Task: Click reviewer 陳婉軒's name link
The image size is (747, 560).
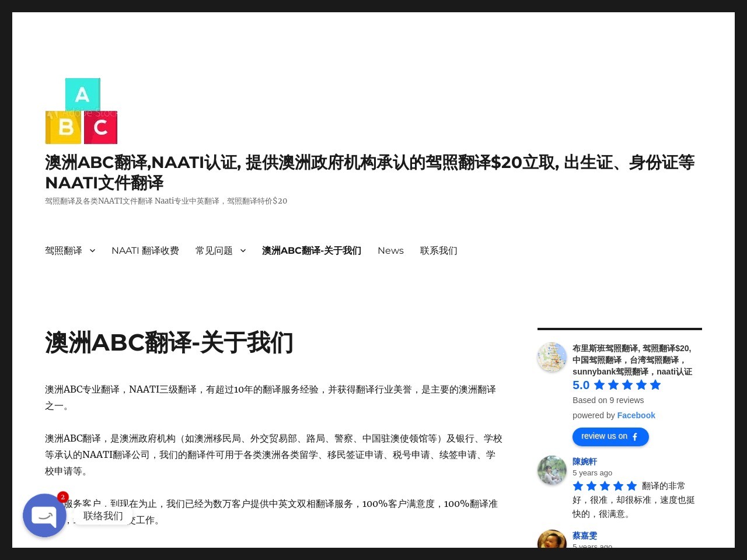Action: point(584,461)
